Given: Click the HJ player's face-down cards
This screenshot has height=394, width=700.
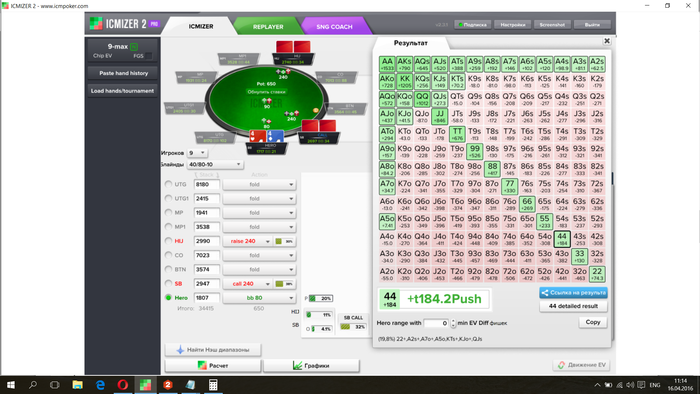Looking at the screenshot, I should coord(293,46).
